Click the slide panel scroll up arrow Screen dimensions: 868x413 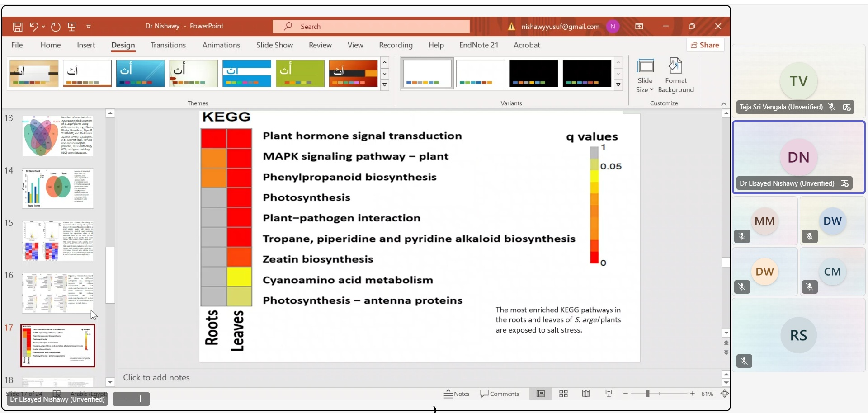(x=110, y=113)
